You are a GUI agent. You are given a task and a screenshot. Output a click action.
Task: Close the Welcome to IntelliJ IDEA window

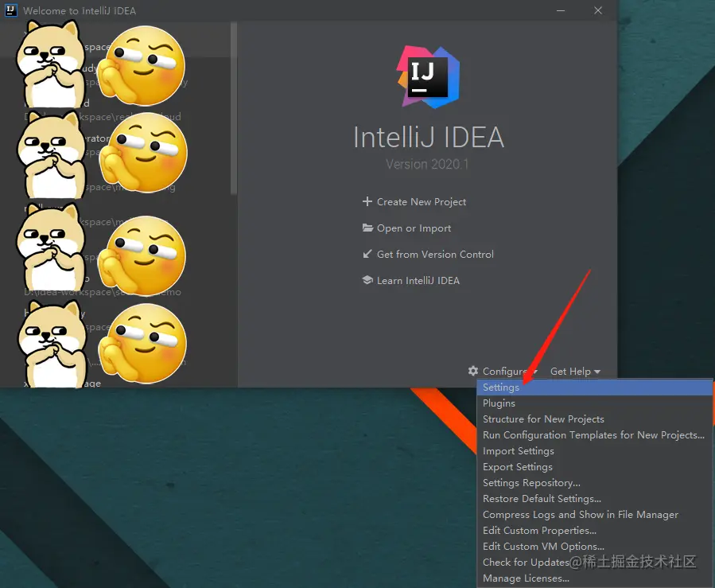coord(598,10)
